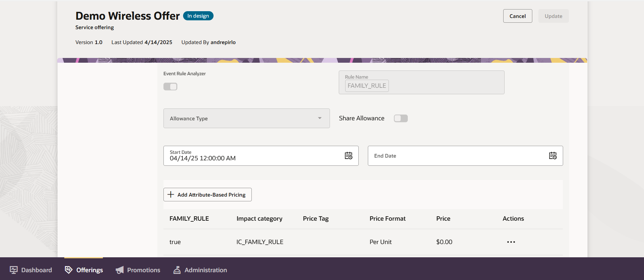Click the Promotions megaphone icon
The width and height of the screenshot is (644, 280).
[120, 270]
